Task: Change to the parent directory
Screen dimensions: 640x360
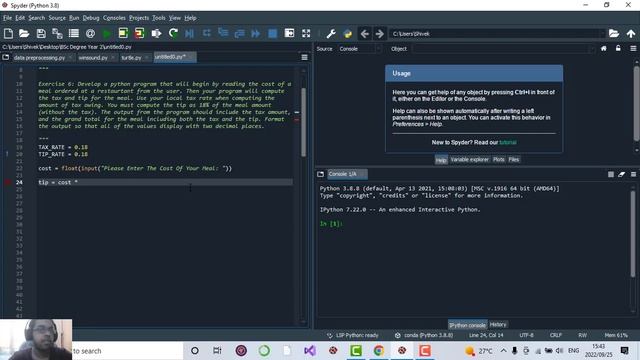Action: click(631, 33)
